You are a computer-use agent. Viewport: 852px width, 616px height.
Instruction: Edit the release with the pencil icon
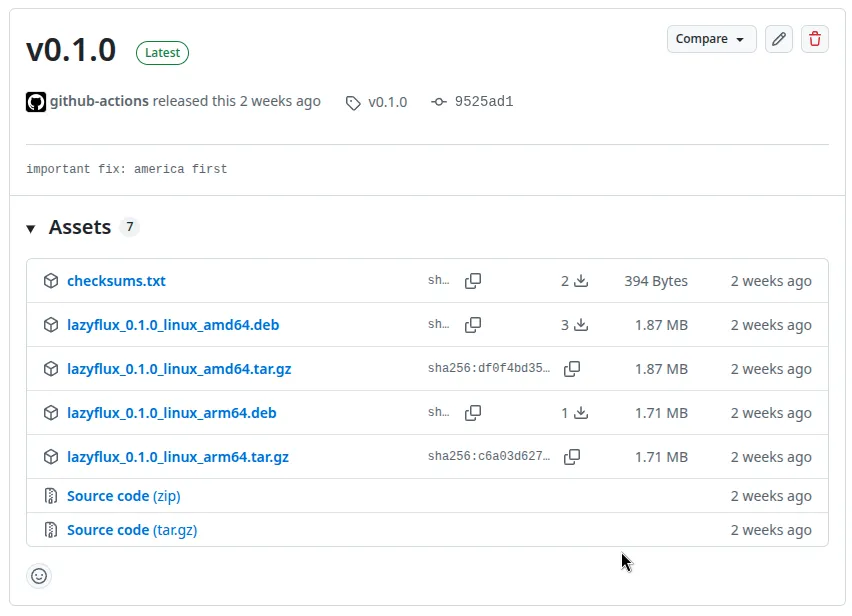(x=779, y=39)
